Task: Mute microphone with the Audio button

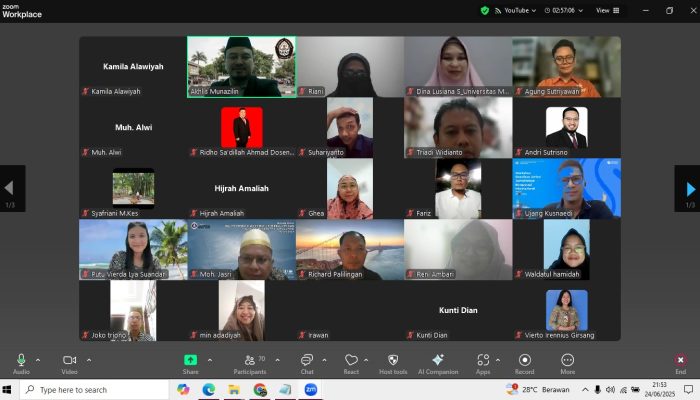Action: pyautogui.click(x=21, y=363)
